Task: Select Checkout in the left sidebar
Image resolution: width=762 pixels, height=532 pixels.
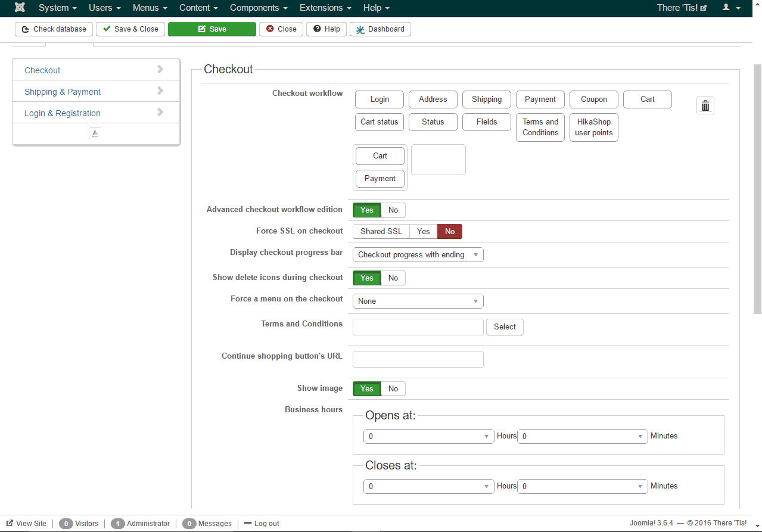Action: point(95,70)
